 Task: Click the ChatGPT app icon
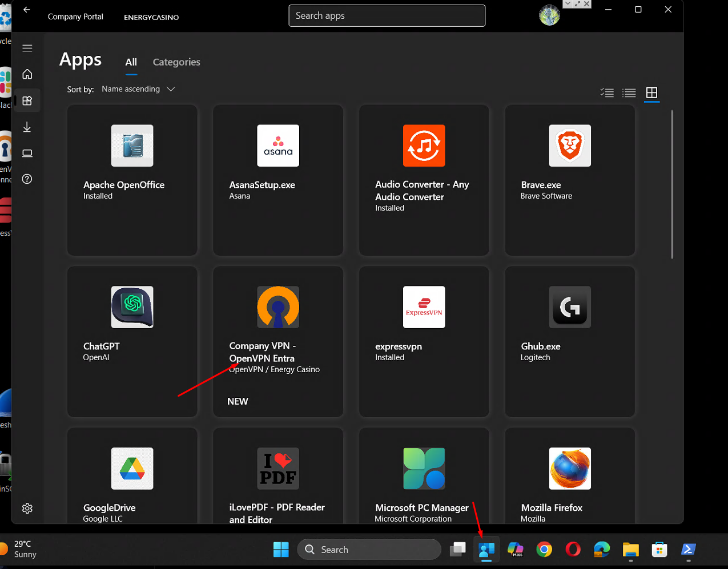(132, 307)
